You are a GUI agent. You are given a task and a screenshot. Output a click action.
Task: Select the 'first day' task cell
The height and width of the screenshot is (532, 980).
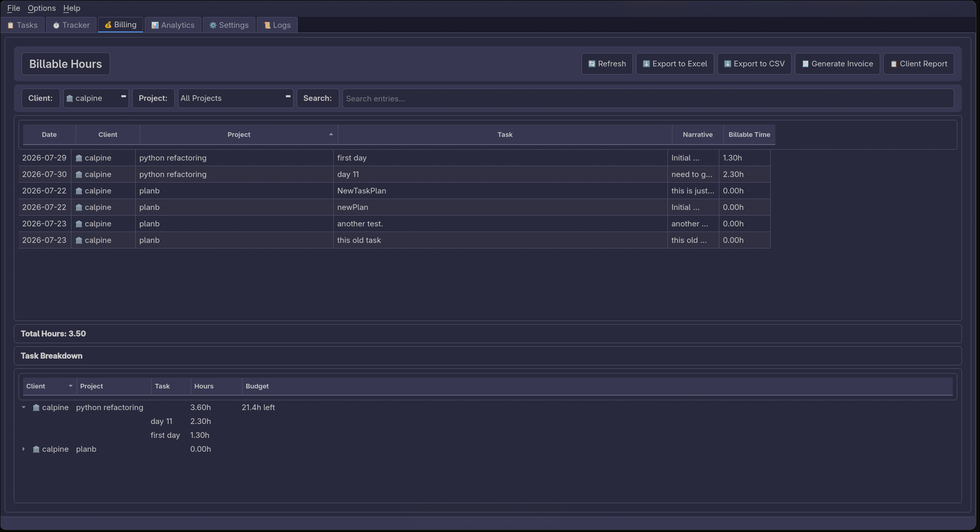500,158
